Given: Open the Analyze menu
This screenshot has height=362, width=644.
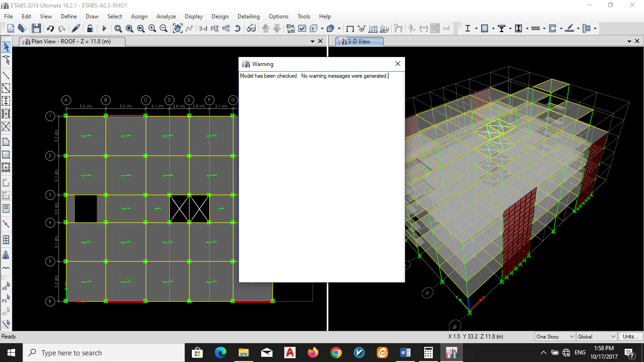Looking at the screenshot, I should pyautogui.click(x=166, y=16).
